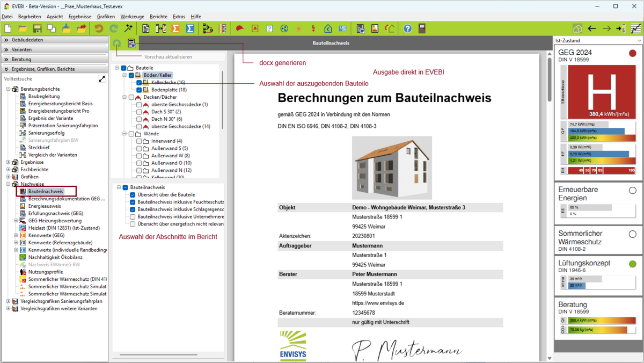The width and height of the screenshot is (644, 363).
Task: Click the undo arrow in the toolbar
Action: [x=99, y=28]
